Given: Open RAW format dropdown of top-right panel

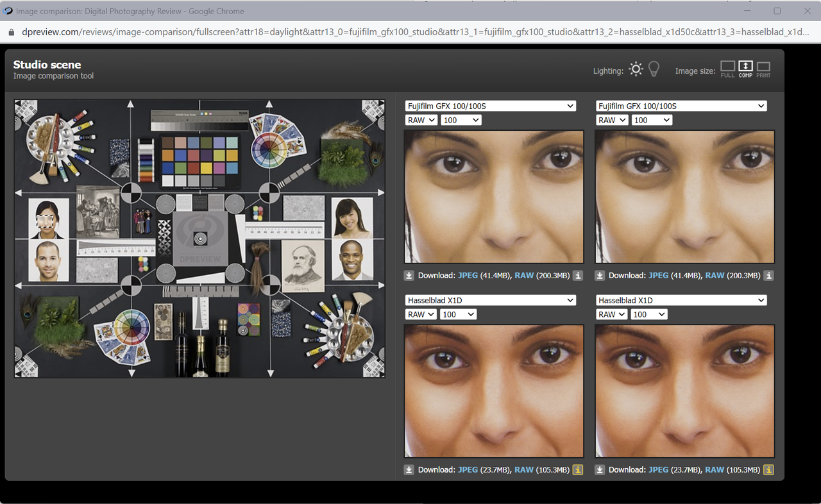Looking at the screenshot, I should pyautogui.click(x=612, y=120).
